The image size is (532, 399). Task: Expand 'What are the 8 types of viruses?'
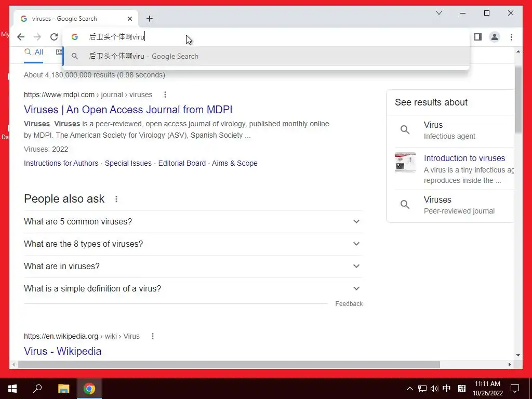pos(193,244)
